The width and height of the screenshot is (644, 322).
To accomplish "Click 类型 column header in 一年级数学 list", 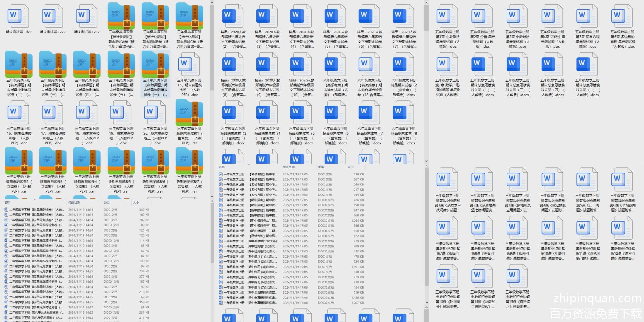I will (x=321, y=167).
